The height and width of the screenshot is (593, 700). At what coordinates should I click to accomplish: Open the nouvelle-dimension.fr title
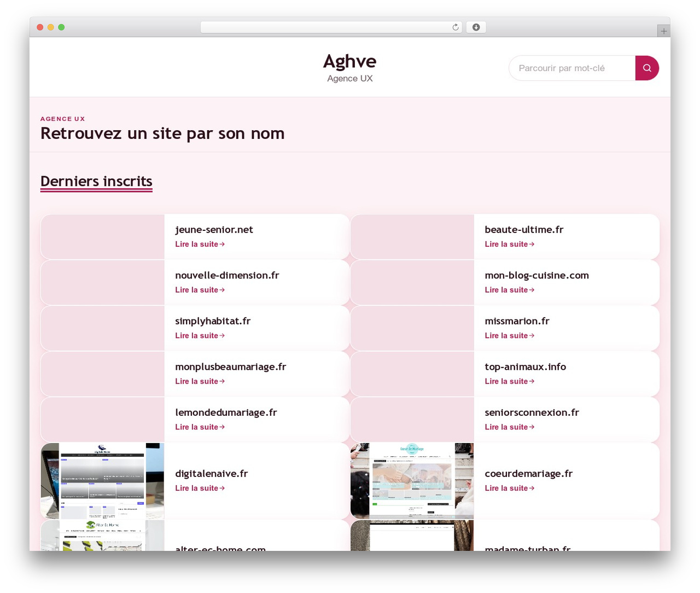coord(227,275)
